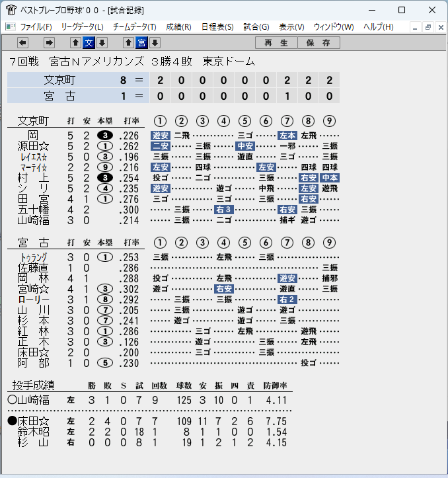Open the 日程表(S) menu

217,27
